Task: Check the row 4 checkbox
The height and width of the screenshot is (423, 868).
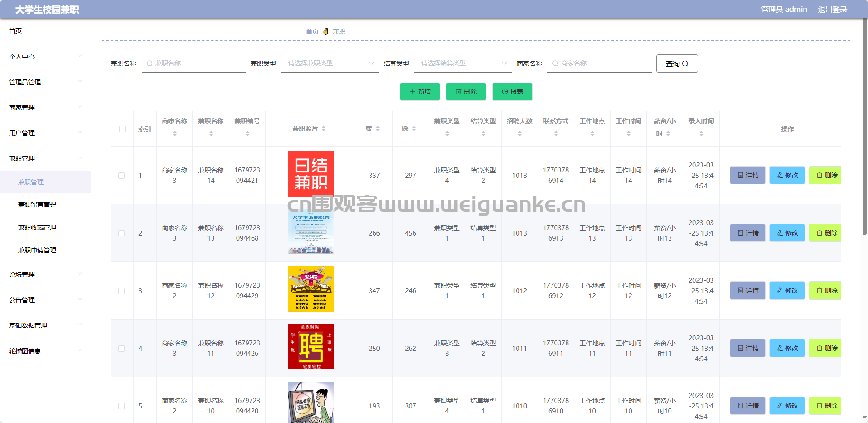Action: click(122, 349)
